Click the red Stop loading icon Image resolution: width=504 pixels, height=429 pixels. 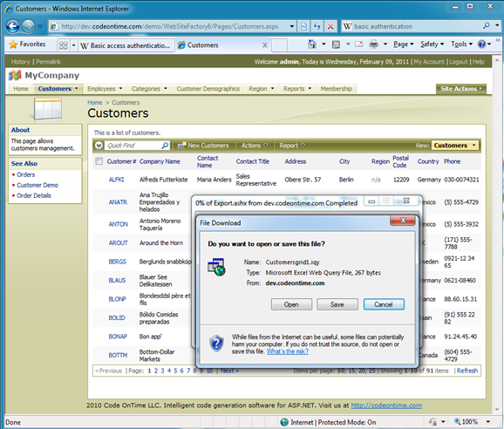(x=330, y=26)
